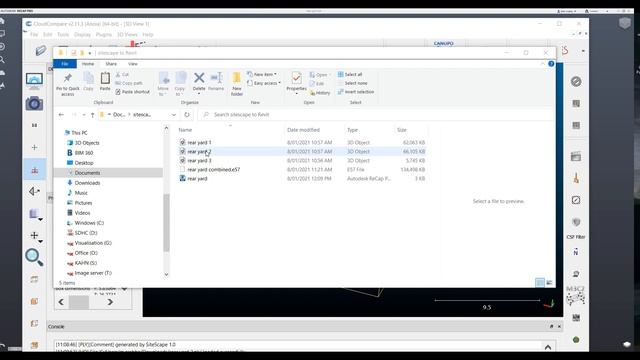The width and height of the screenshot is (640, 360).
Task: Open the Explorer File tab
Action: click(x=64, y=64)
